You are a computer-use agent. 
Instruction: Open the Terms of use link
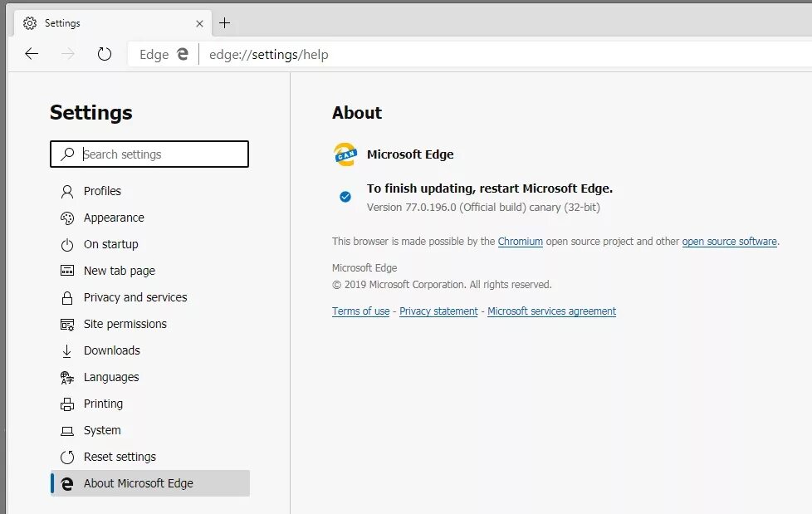(360, 311)
